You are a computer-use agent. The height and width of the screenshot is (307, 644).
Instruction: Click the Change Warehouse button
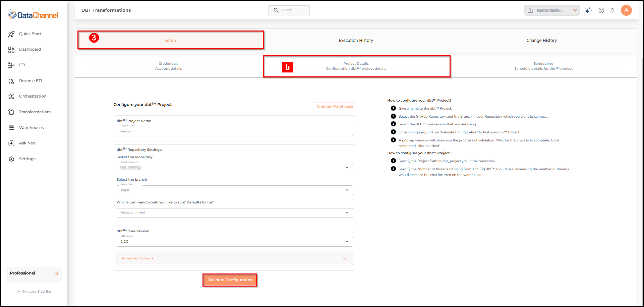[335, 107]
